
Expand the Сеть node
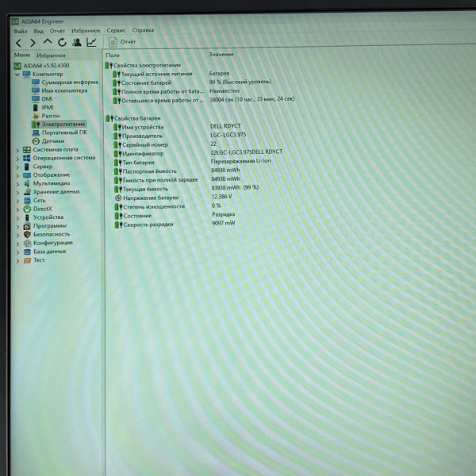17,202
